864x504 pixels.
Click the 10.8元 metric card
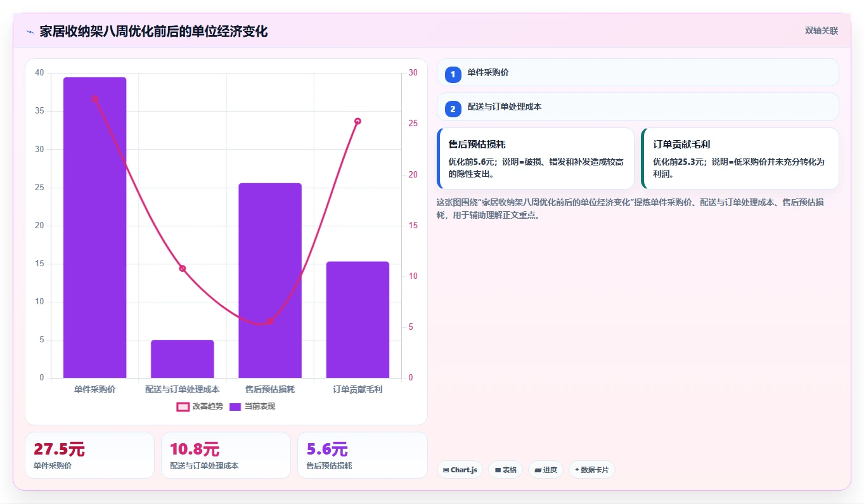pos(226,455)
